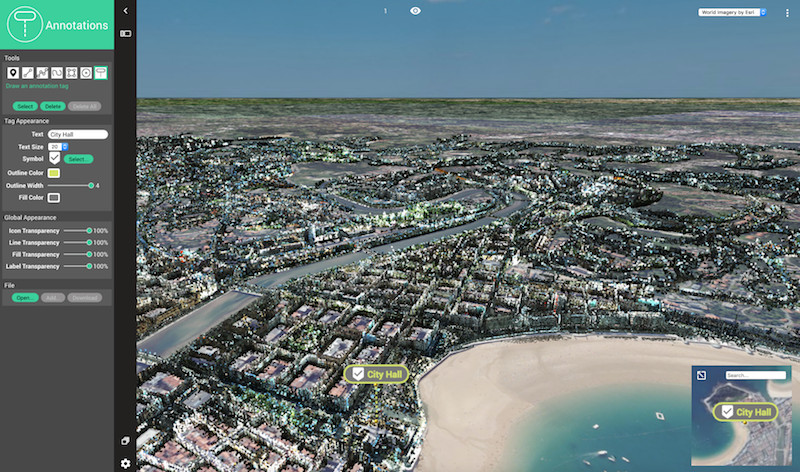Click the tag Text input field
Viewport: 800px width, 472px height.
[78, 135]
